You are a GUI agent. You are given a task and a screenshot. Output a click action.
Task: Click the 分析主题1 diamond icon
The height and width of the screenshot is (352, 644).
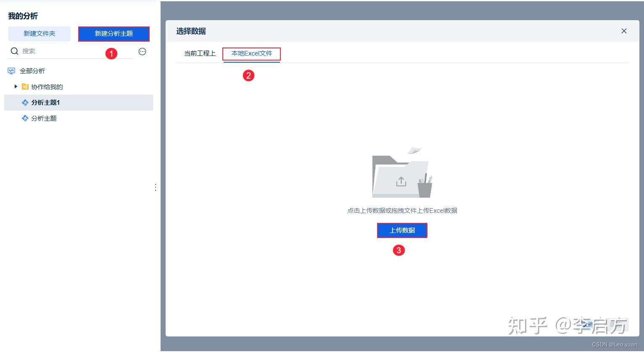point(25,103)
